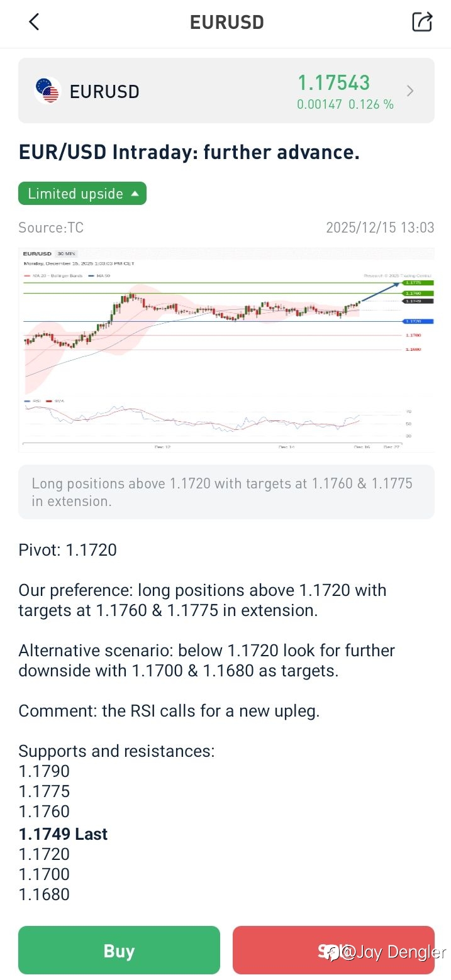Tap the 1.1760 green price tag

click(413, 293)
